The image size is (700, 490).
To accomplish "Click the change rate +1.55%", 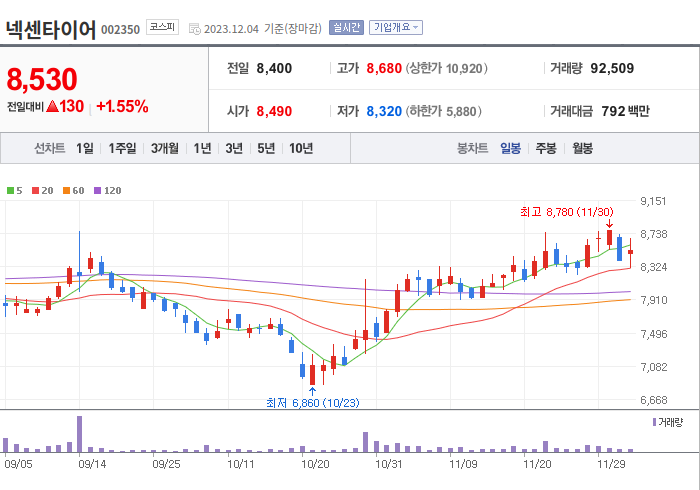I will tap(122, 106).
